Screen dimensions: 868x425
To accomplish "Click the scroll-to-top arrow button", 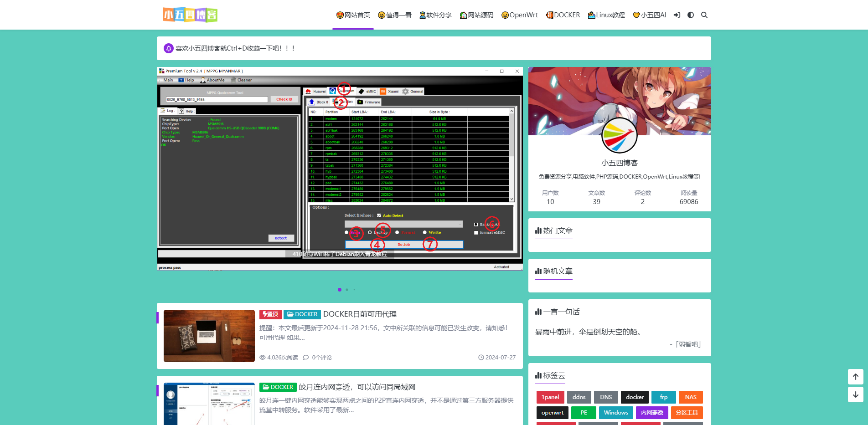I will (x=855, y=377).
